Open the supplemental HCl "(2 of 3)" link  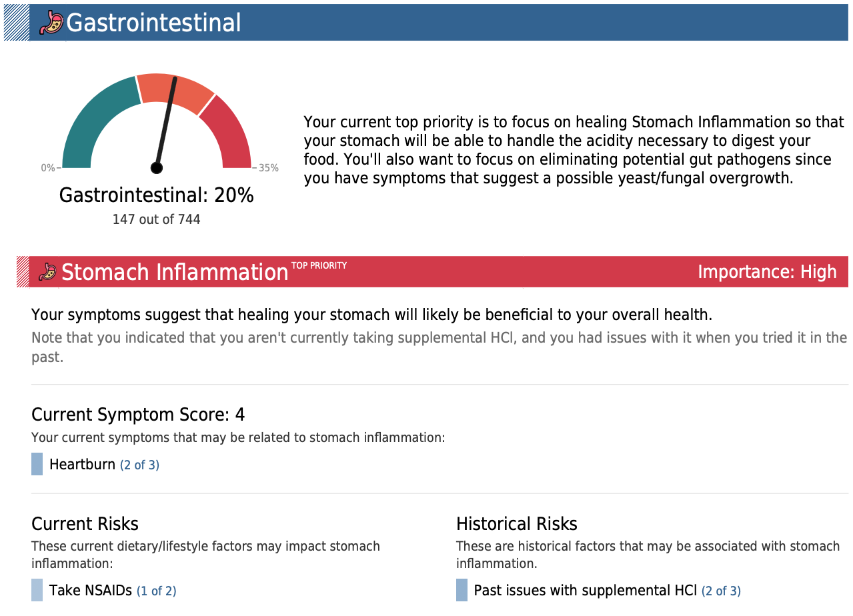(721, 591)
